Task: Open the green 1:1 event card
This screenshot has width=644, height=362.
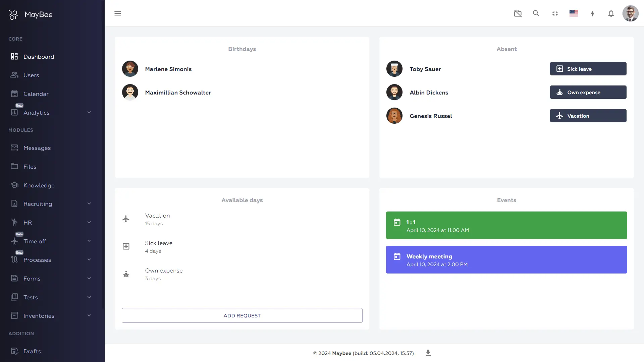Action: (x=506, y=225)
